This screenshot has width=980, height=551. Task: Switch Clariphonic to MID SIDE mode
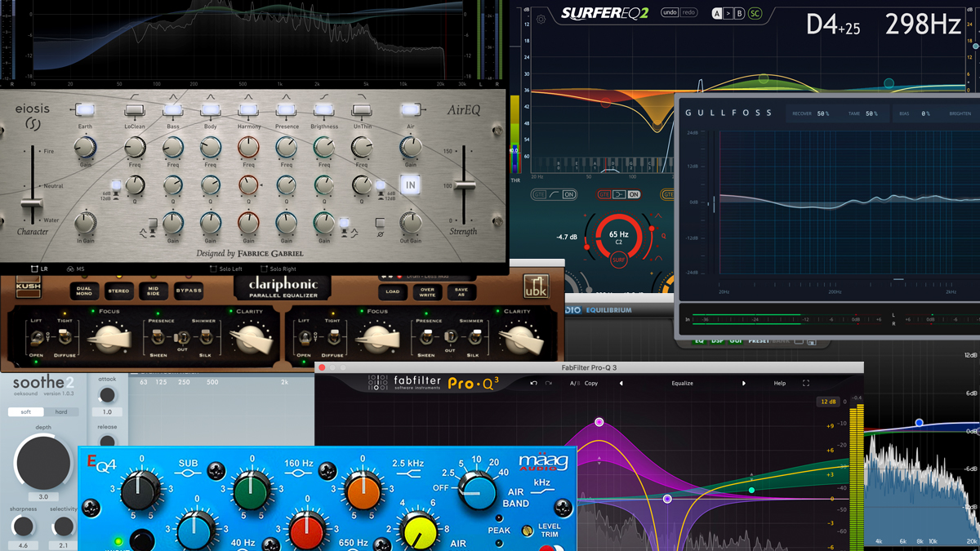point(153,290)
